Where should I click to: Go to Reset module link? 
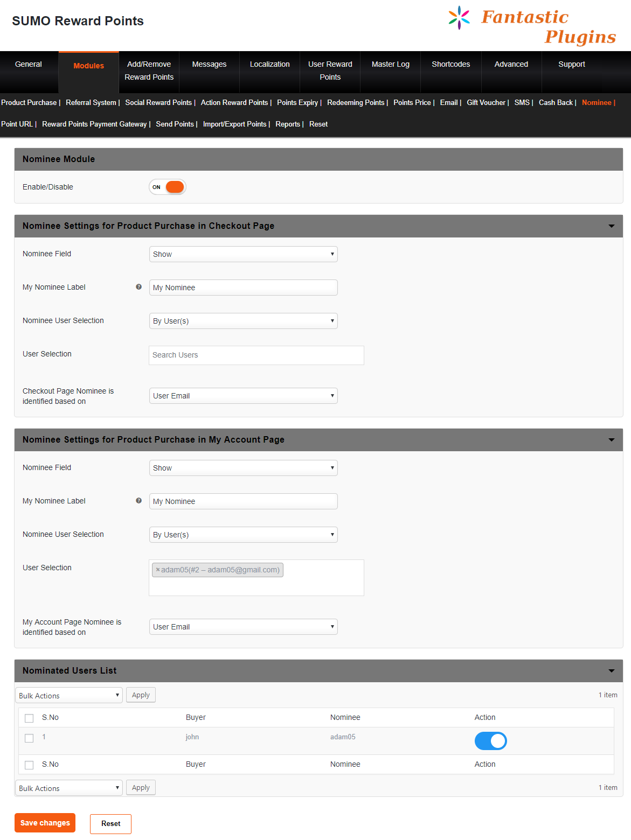pos(318,124)
